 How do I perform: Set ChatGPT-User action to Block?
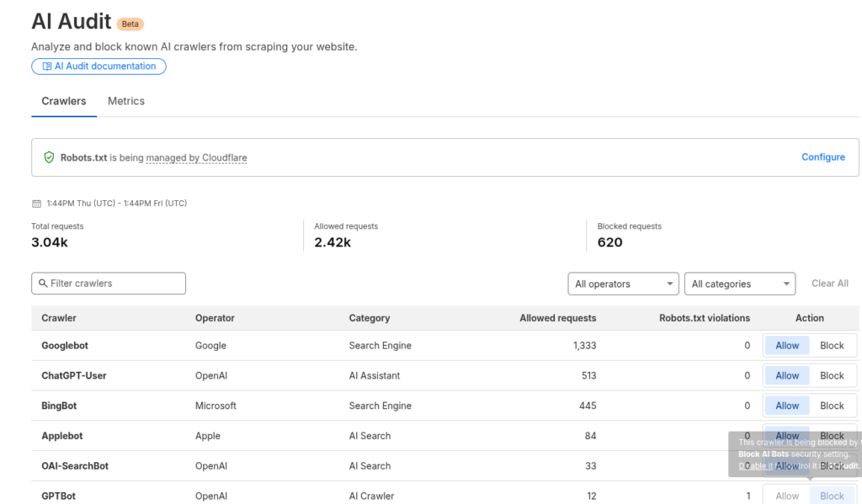[x=832, y=376]
